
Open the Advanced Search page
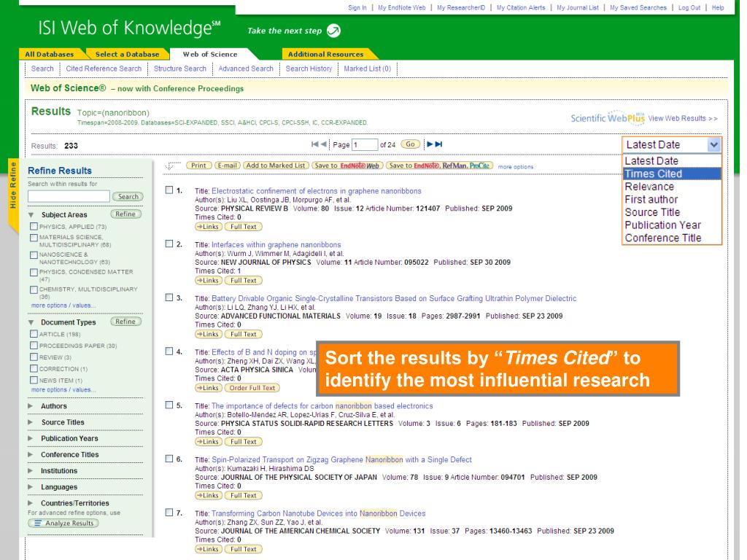point(246,69)
